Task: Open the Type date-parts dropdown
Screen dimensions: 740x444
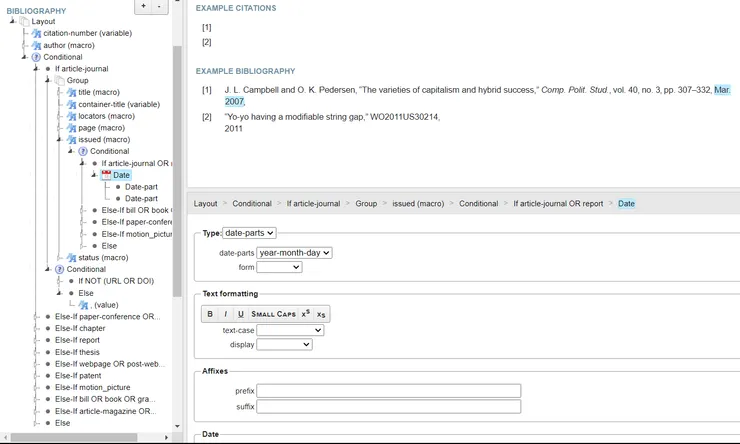Action: pos(249,233)
